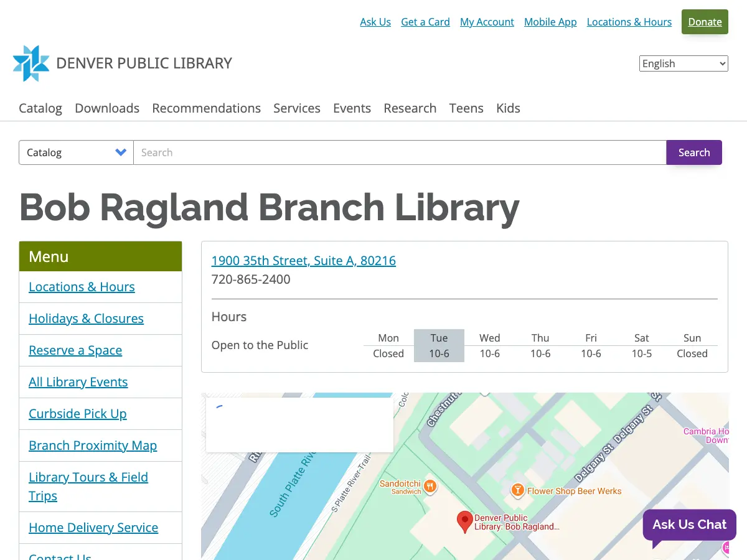
Task: Click the Denver Public Library star logo
Action: click(31, 63)
